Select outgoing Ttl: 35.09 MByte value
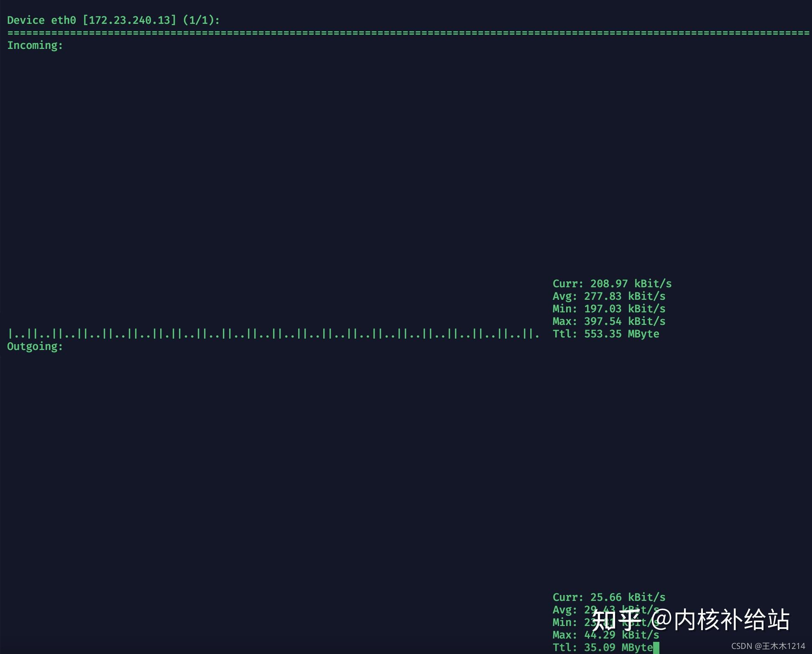This screenshot has height=654, width=812. 603,647
